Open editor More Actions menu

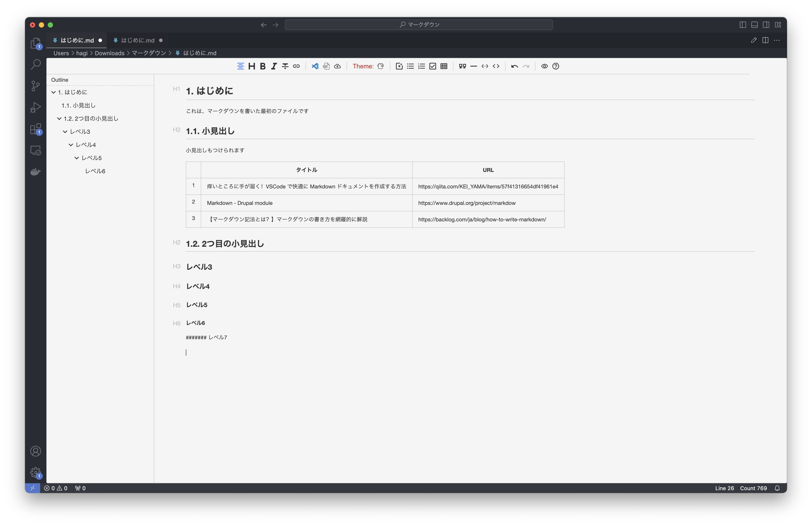pos(777,40)
